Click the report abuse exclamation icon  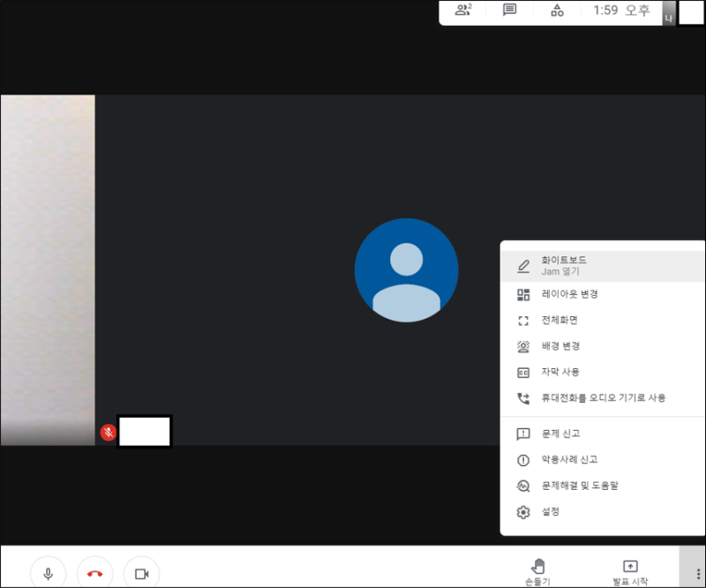(523, 460)
